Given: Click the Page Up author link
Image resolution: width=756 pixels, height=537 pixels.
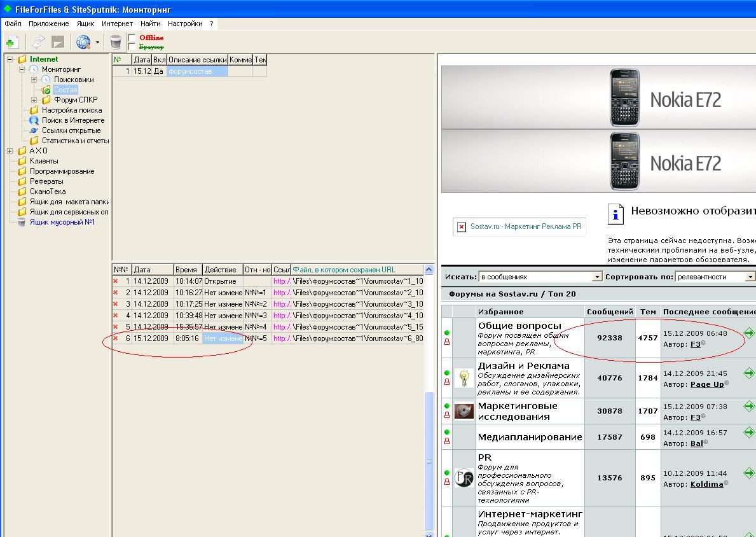Looking at the screenshot, I should click(x=707, y=384).
